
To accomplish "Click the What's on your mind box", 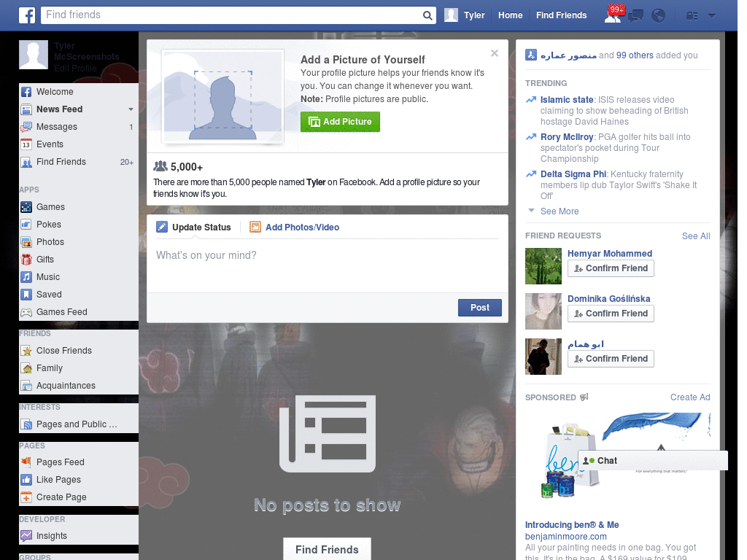I will pos(328,265).
